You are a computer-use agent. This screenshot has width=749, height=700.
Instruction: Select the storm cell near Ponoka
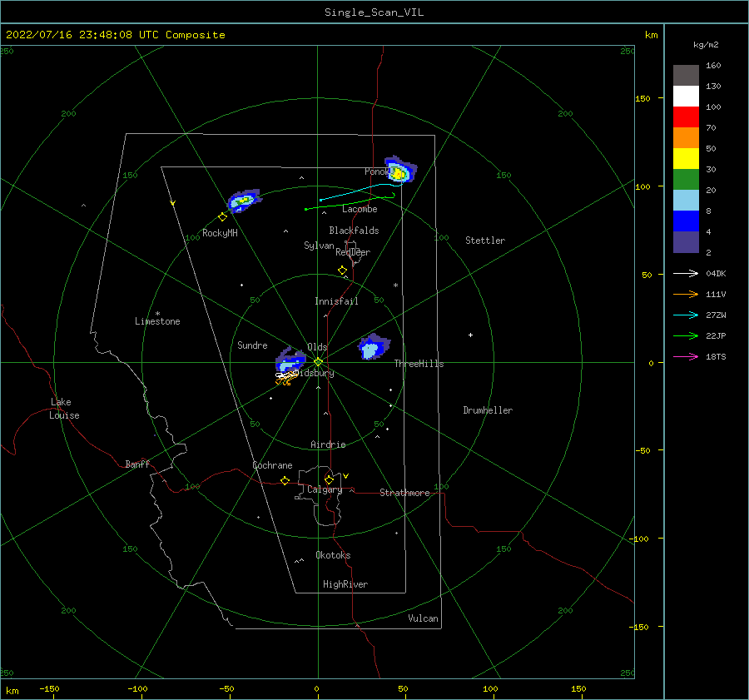click(400, 170)
